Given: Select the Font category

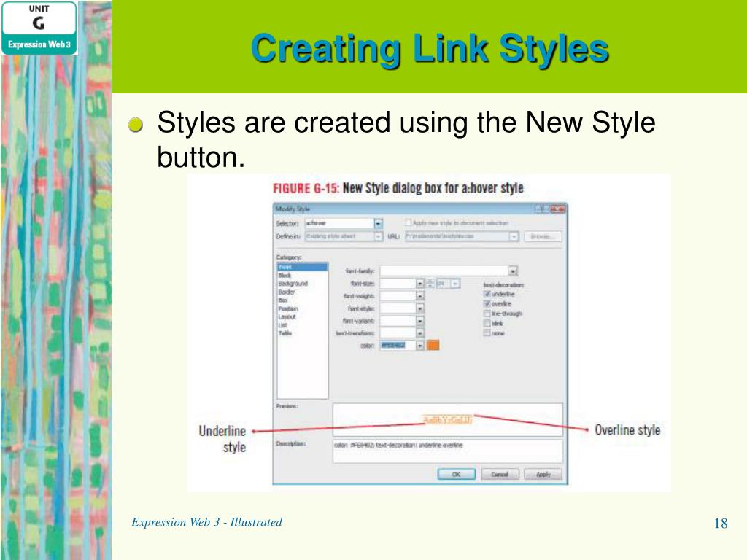Looking at the screenshot, I should (x=303, y=267).
